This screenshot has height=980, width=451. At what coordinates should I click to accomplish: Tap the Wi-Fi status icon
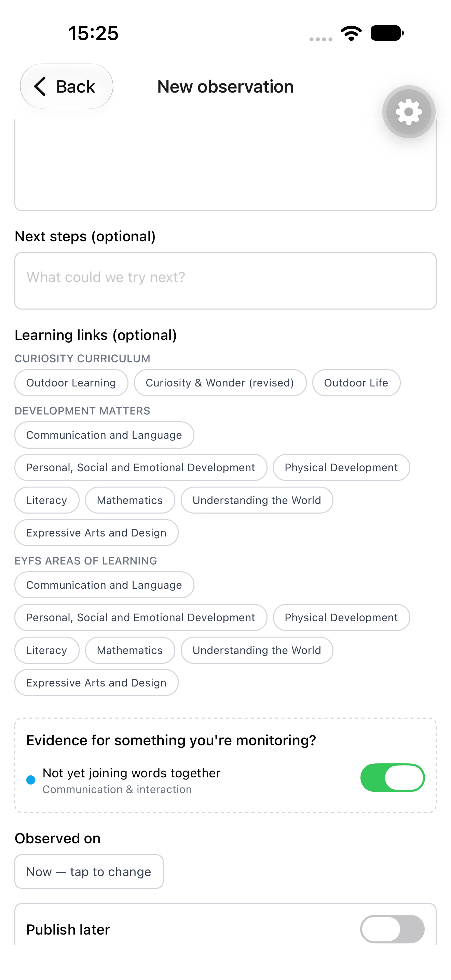coord(351,33)
